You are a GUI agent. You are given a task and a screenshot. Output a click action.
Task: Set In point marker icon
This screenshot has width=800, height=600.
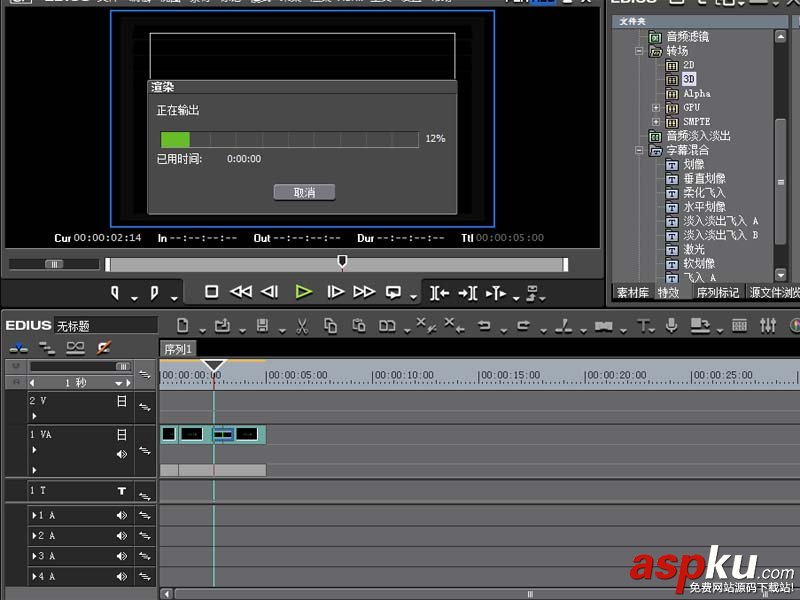115,293
